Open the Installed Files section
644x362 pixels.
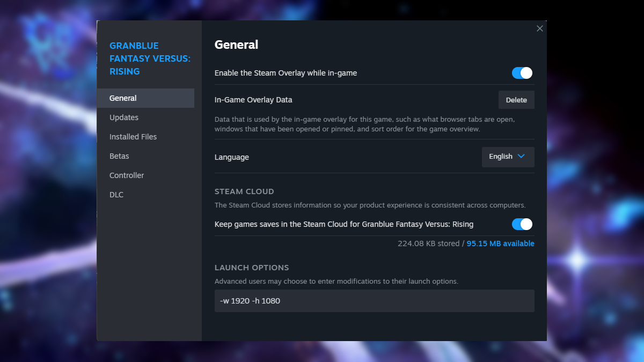pyautogui.click(x=133, y=136)
